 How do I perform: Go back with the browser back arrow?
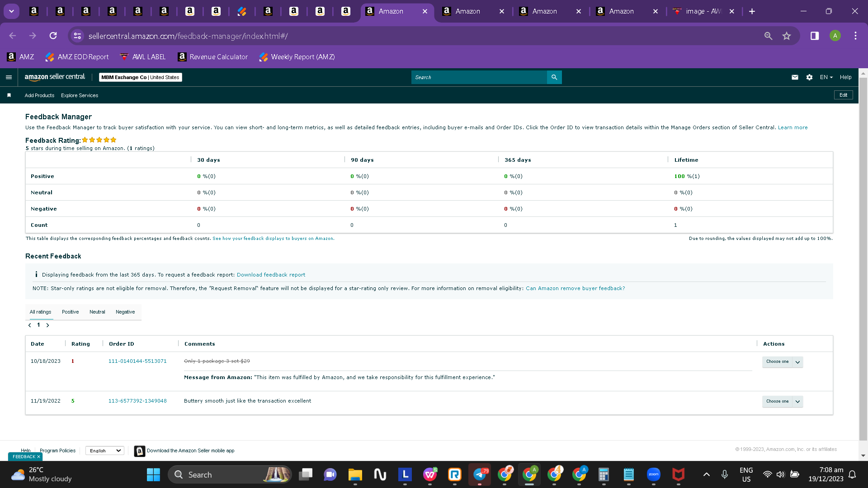coord(13,36)
